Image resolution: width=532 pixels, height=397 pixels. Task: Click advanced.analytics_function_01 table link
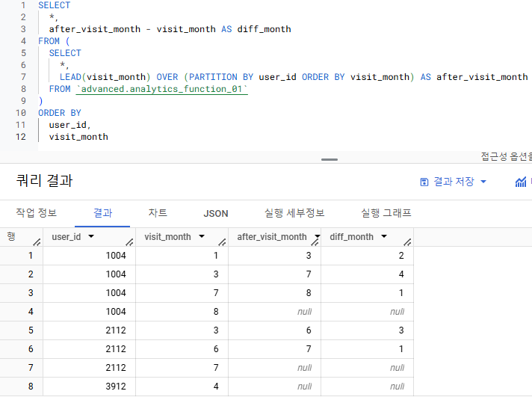click(162, 89)
